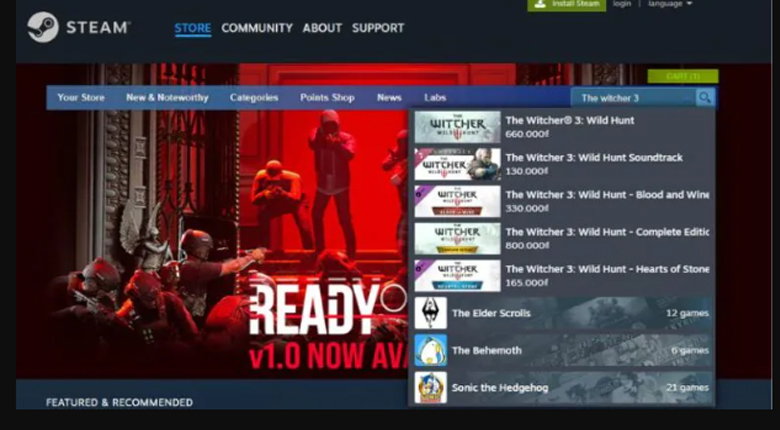Click the Steam logo icon

coord(43,27)
